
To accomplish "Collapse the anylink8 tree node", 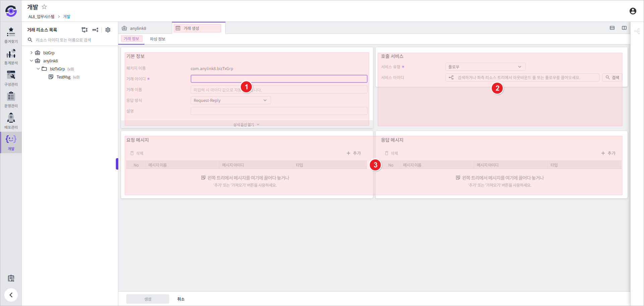I will point(31,61).
